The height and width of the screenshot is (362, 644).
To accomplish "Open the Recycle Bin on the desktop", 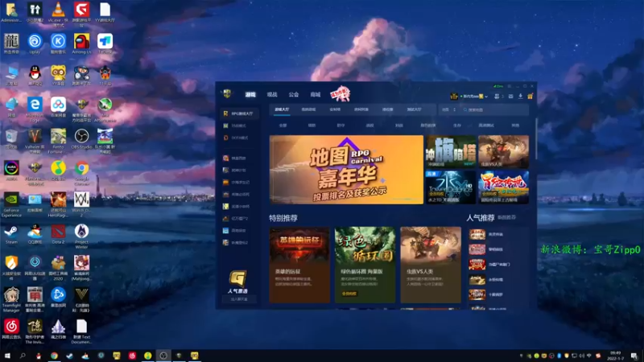I will pos(11,139).
